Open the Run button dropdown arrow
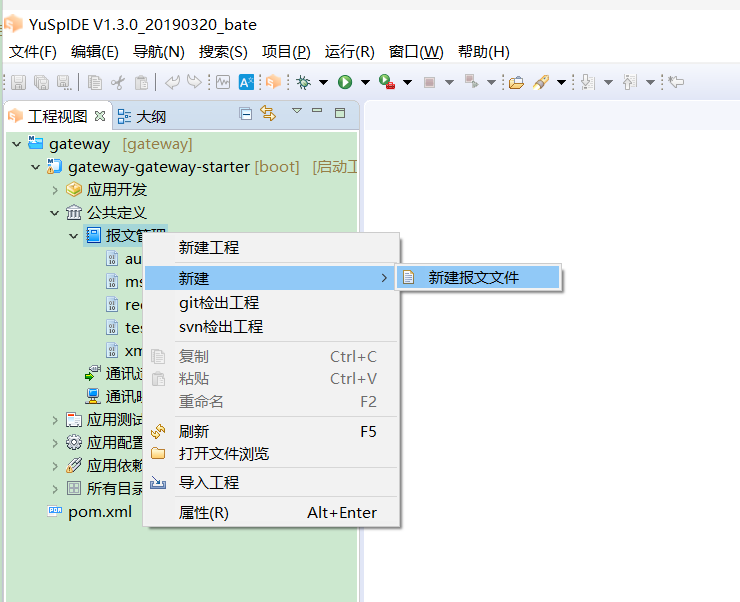 (365, 82)
